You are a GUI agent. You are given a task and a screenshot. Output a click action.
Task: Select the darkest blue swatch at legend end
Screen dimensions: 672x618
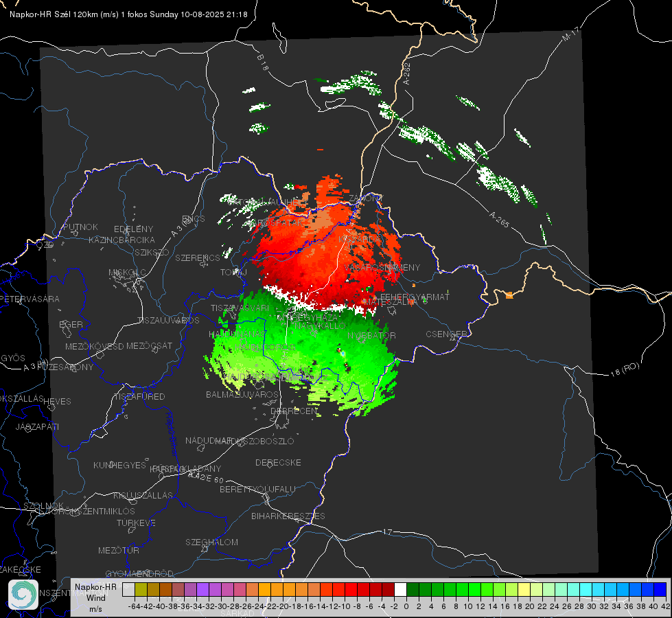(x=660, y=590)
